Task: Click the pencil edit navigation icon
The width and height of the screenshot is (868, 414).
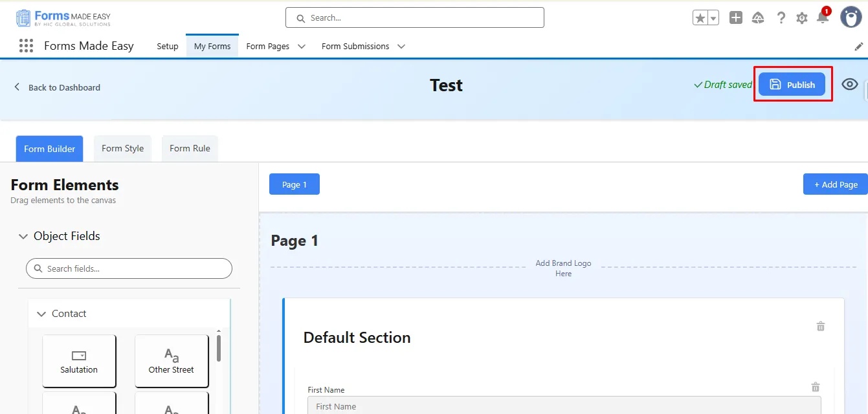Action: coord(859,47)
